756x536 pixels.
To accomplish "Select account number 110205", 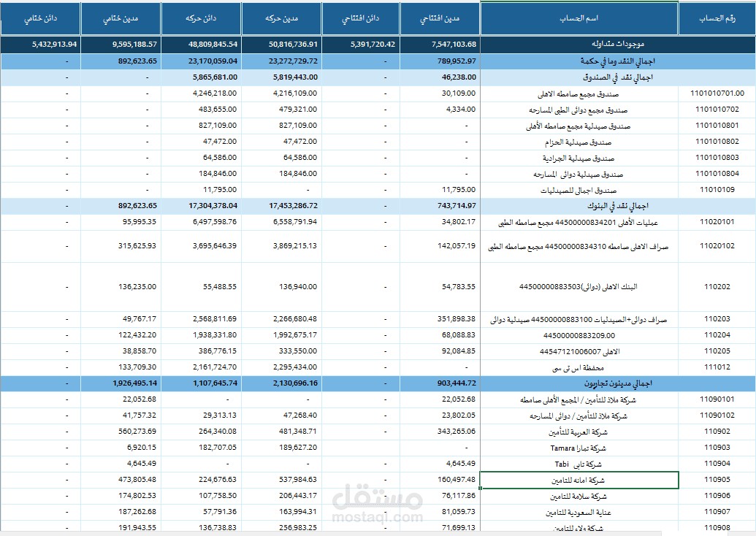I will pos(717,351).
